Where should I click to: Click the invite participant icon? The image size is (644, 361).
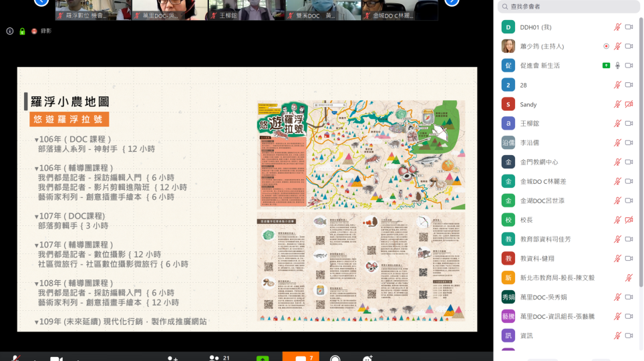pyautogui.click(x=172, y=358)
